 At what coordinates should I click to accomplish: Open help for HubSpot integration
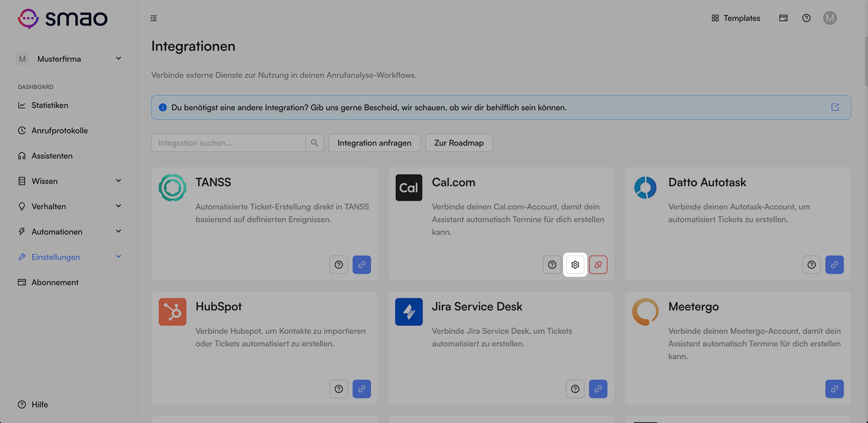click(339, 389)
